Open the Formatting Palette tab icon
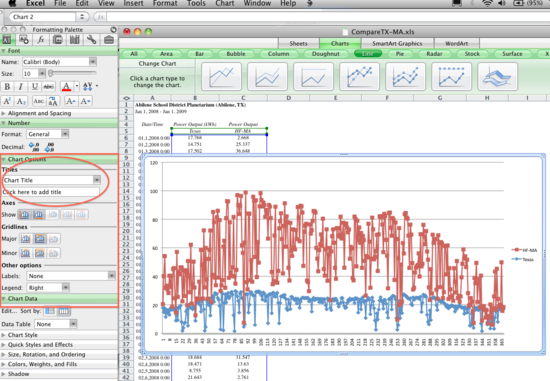 pyautogui.click(x=7, y=40)
